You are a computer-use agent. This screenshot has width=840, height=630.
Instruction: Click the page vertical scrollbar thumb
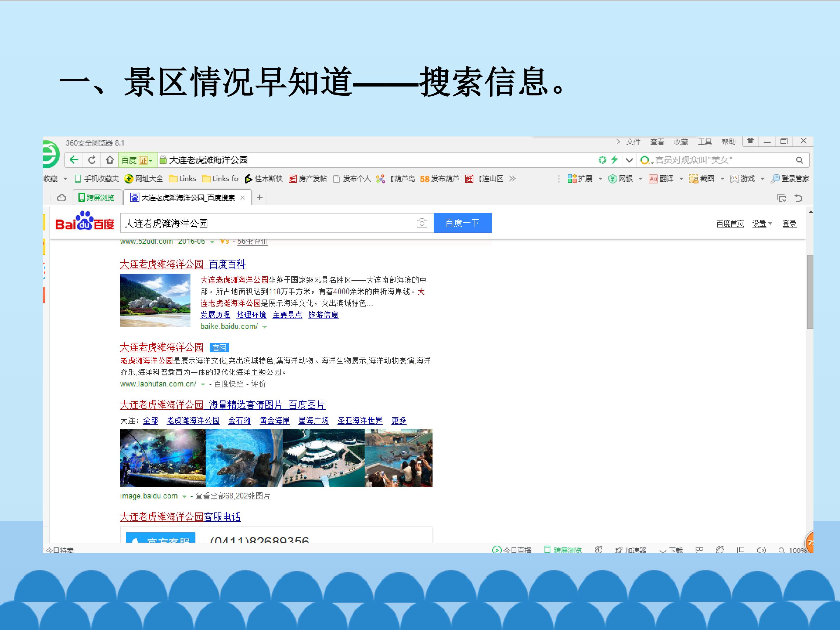(810, 292)
